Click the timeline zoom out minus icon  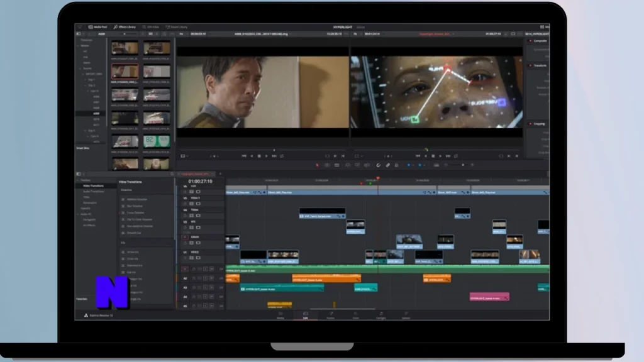pos(446,165)
